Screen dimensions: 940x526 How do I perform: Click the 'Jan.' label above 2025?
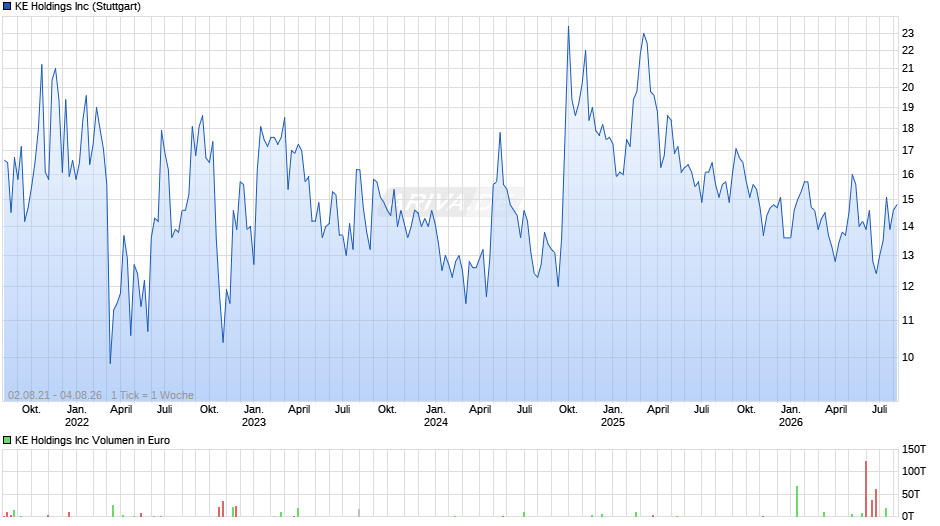click(x=613, y=410)
